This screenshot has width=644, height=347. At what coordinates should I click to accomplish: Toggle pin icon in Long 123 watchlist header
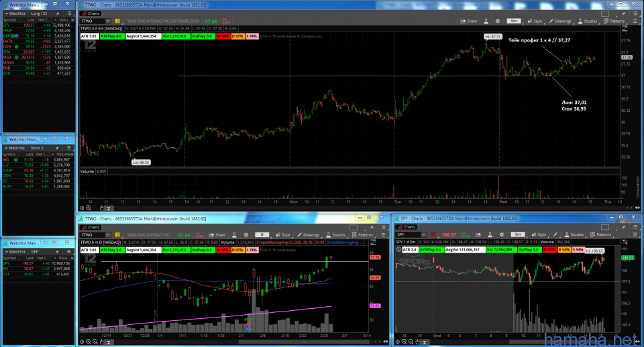pyautogui.click(x=58, y=13)
